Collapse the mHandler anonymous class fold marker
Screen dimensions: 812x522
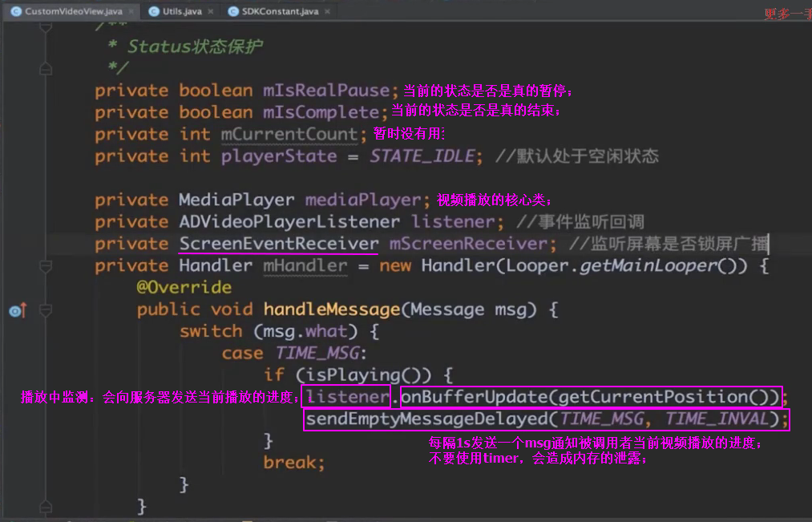46,267
